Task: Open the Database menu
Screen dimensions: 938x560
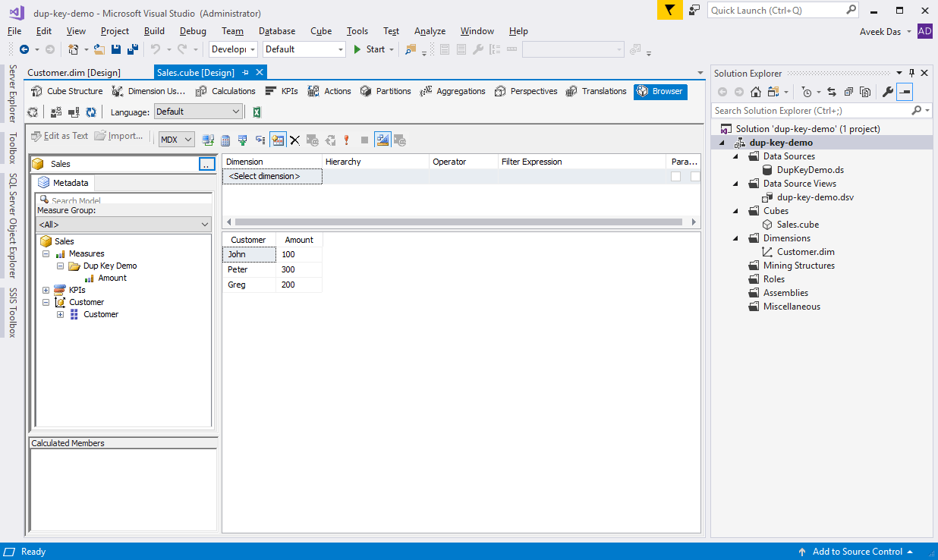Action: [x=277, y=31]
